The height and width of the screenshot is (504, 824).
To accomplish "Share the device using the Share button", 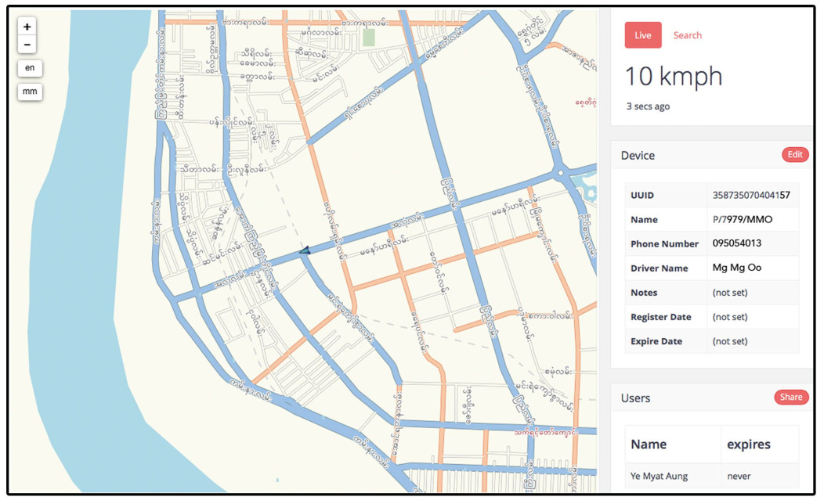I will [791, 397].
